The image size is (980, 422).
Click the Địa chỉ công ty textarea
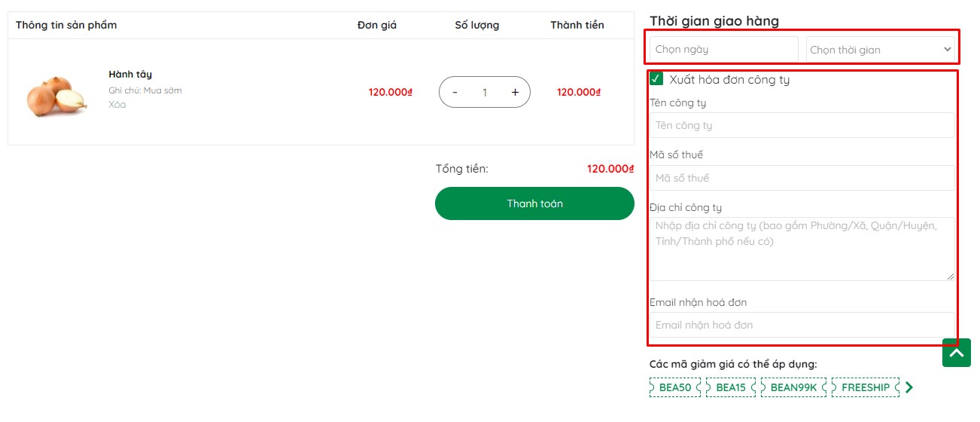point(802,249)
